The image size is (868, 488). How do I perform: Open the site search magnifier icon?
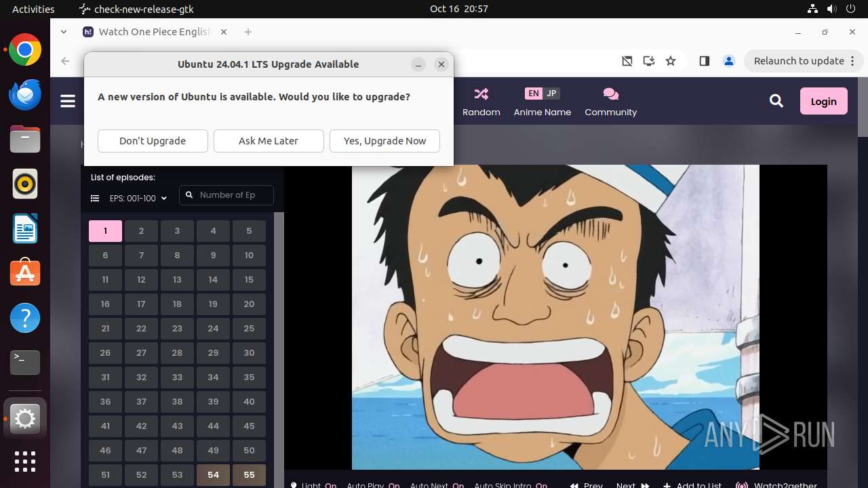click(x=776, y=101)
